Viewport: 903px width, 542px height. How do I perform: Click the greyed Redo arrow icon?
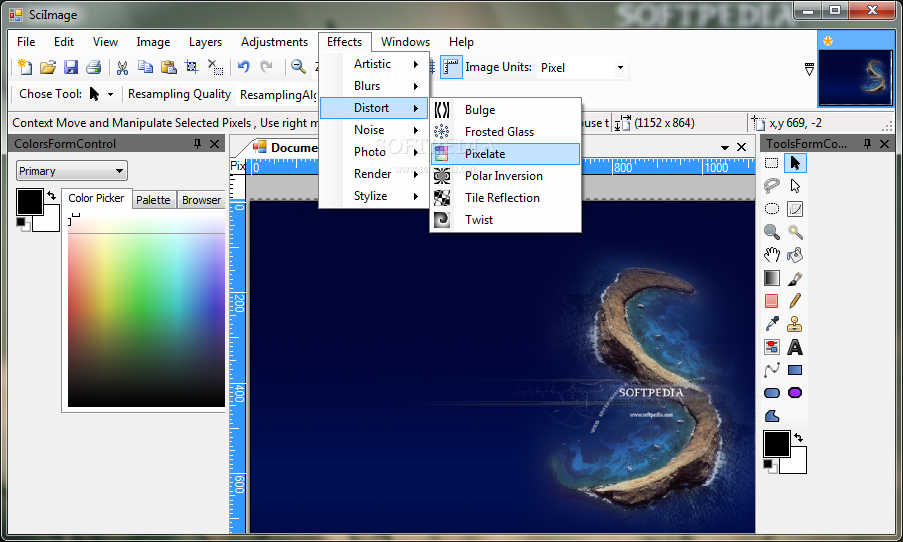[x=266, y=67]
